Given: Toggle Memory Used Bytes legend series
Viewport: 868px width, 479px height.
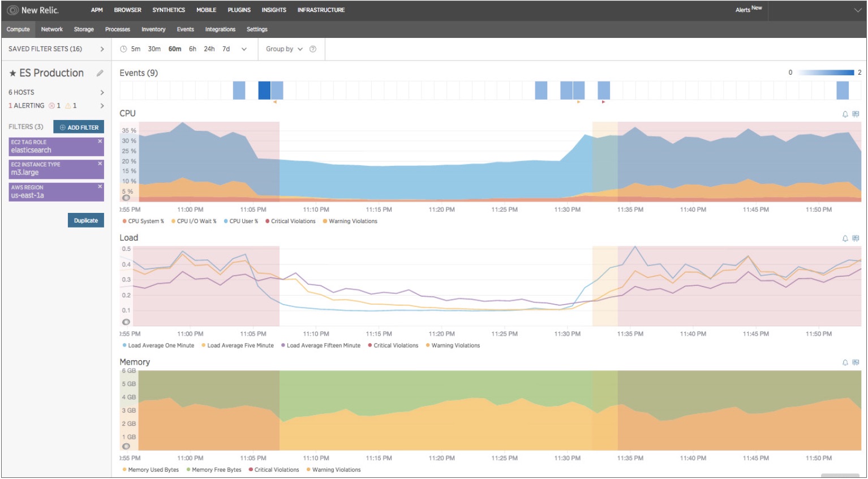Looking at the screenshot, I should (150, 470).
